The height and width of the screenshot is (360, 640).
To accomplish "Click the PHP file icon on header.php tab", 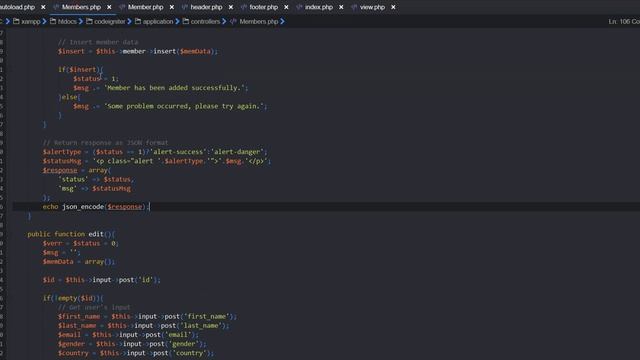I will pyautogui.click(x=185, y=7).
